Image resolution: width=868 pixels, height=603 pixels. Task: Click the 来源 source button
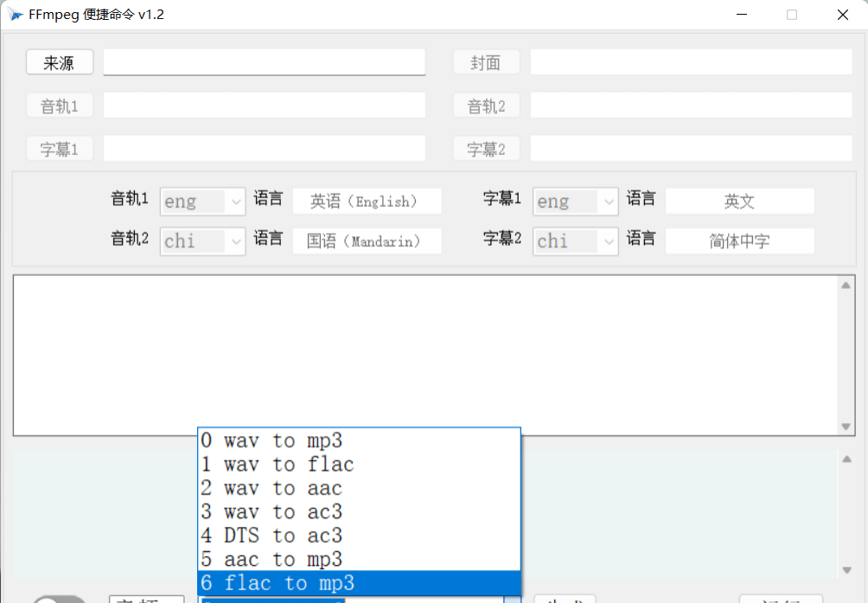(60, 62)
